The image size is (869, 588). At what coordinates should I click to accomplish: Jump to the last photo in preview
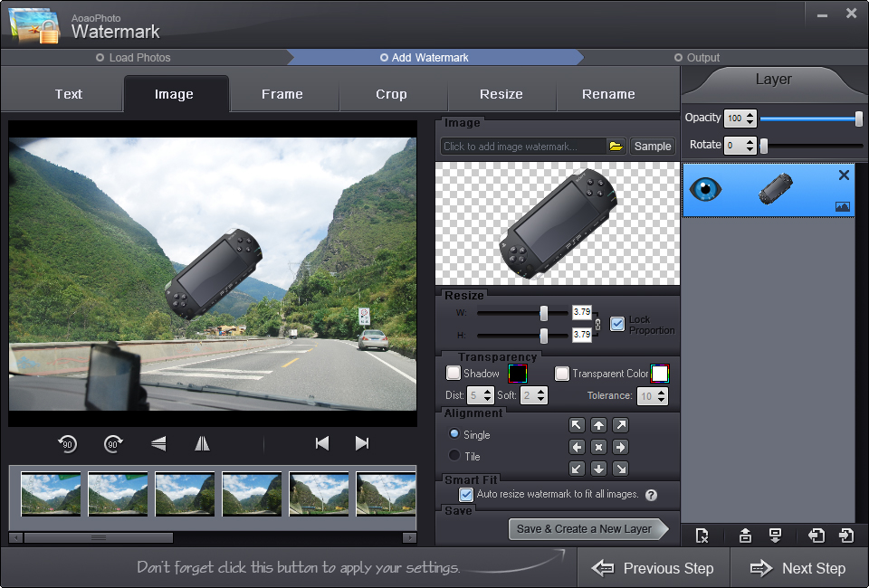click(x=361, y=443)
